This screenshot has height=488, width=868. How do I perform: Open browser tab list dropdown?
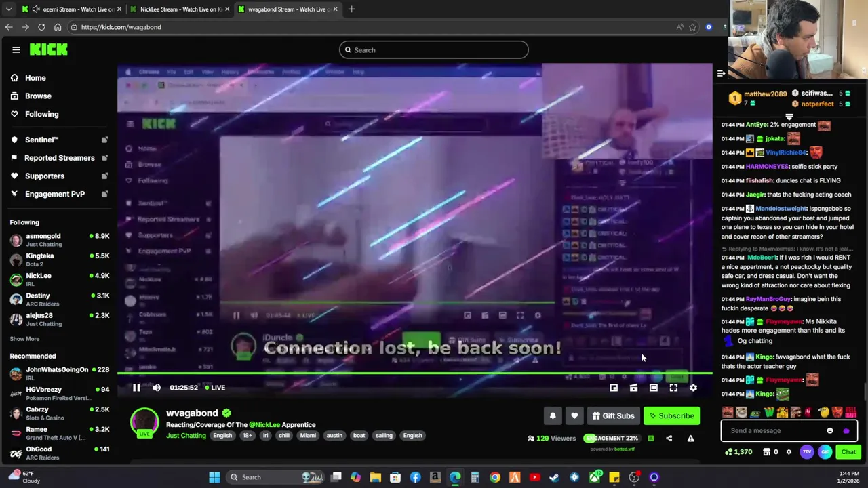8,9
